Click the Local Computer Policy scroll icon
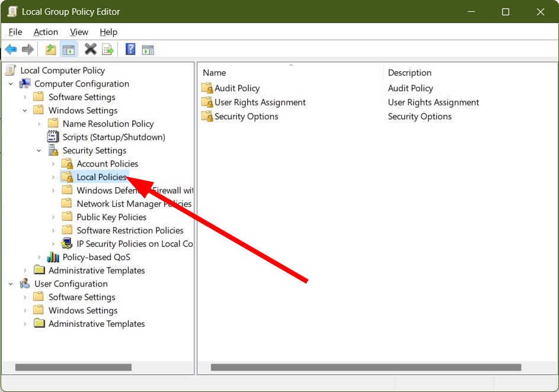 click(x=11, y=70)
